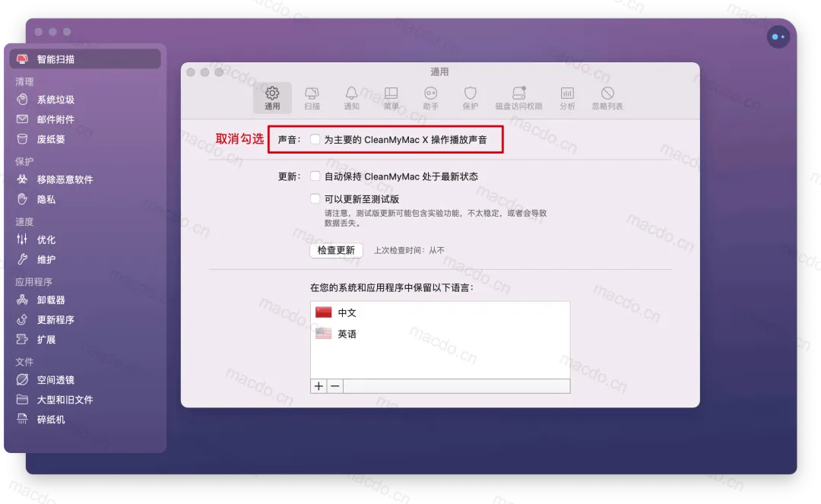Add a language with the plus button

319,386
